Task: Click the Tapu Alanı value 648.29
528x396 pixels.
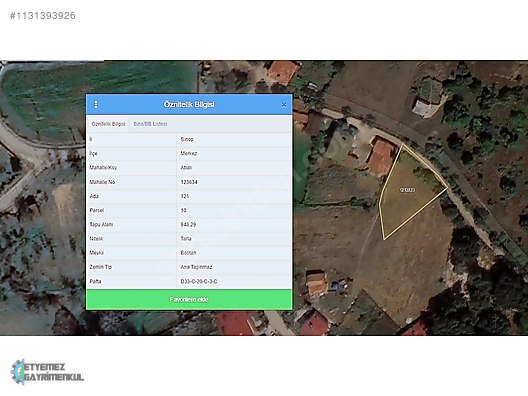Action: click(x=188, y=225)
